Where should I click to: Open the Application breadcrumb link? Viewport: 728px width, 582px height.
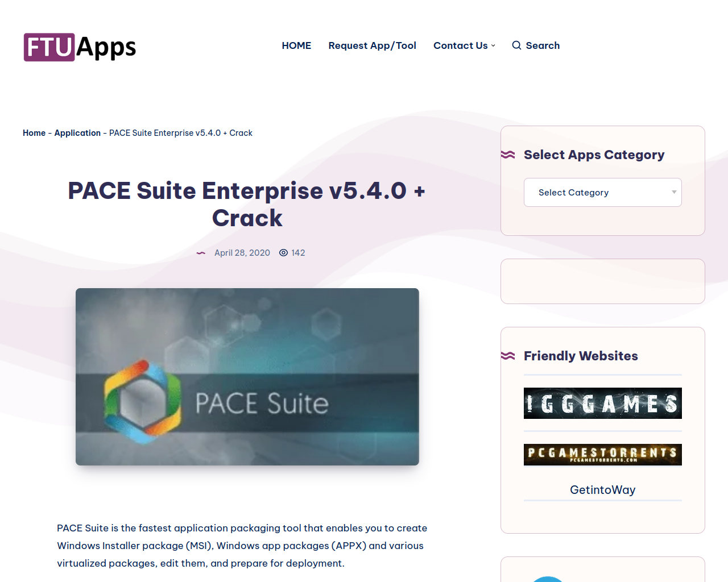tap(77, 133)
